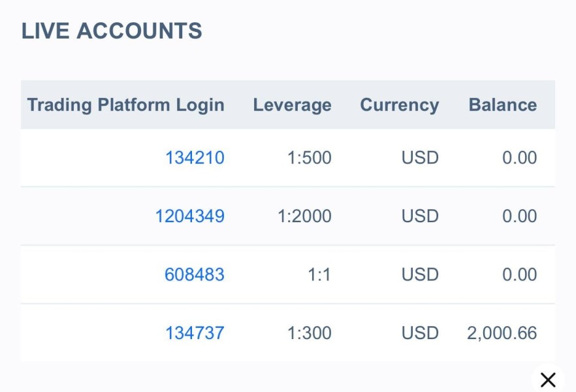Close the Live Accounts panel with X
The width and height of the screenshot is (576, 392).
click(548, 380)
